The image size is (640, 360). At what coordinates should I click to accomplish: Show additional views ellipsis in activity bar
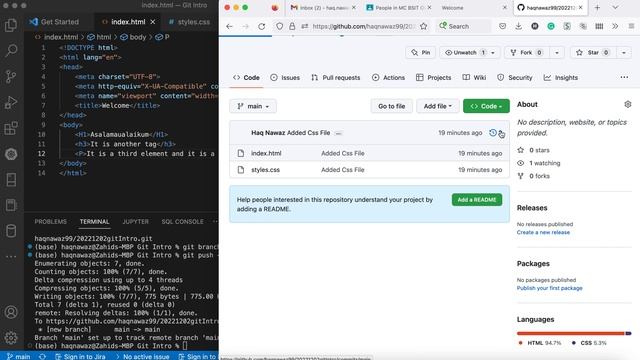click(x=11, y=257)
